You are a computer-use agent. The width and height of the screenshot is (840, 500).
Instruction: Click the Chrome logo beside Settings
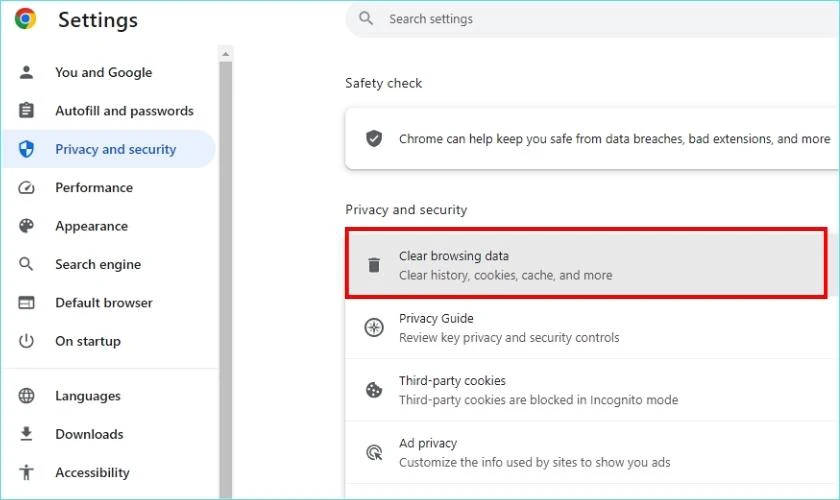(x=25, y=19)
